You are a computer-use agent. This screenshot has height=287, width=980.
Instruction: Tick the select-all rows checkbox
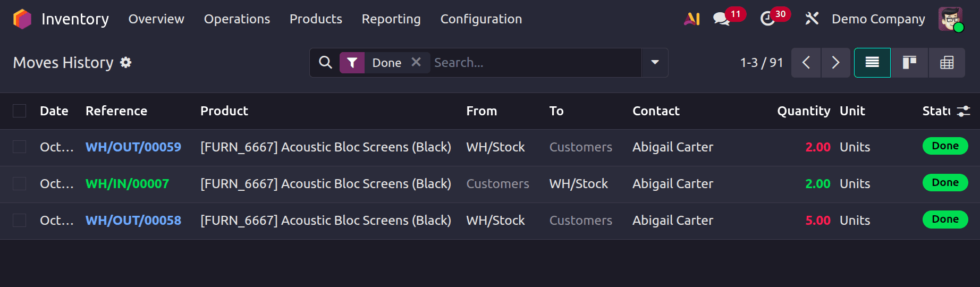point(20,111)
